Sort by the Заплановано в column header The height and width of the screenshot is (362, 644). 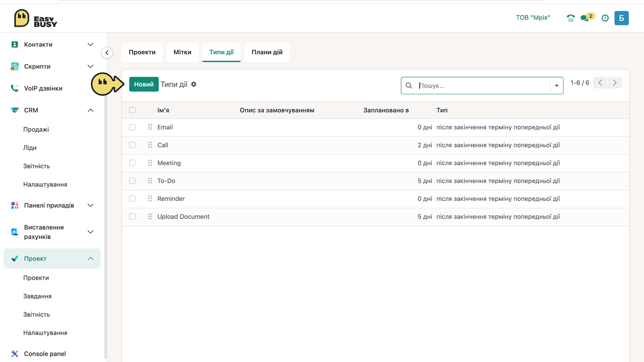click(386, 110)
